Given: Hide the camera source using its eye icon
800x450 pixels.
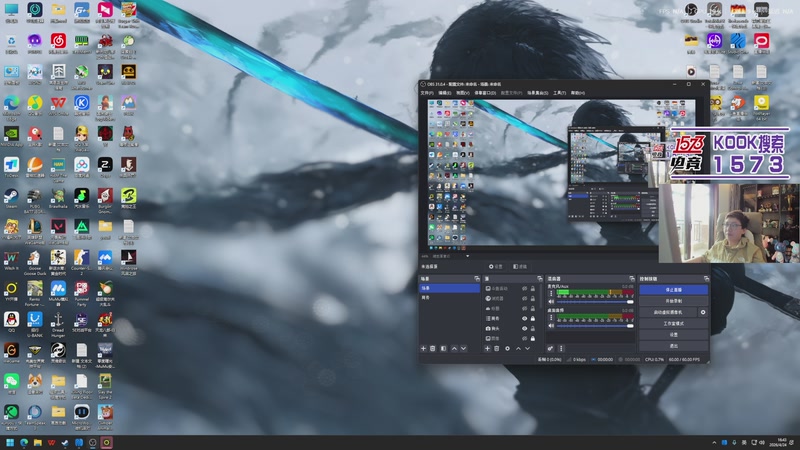Looking at the screenshot, I should click(524, 329).
